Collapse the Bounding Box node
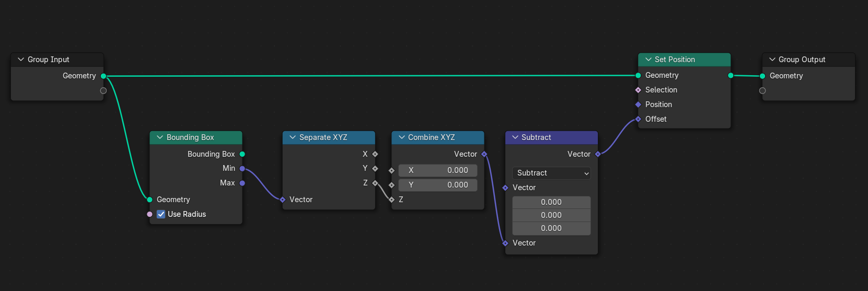This screenshot has height=291, width=868. (160, 137)
